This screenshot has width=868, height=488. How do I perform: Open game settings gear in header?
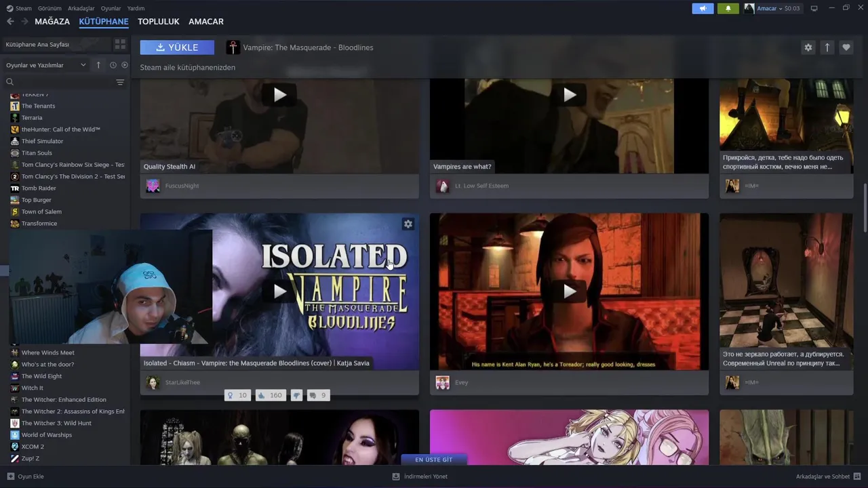808,47
